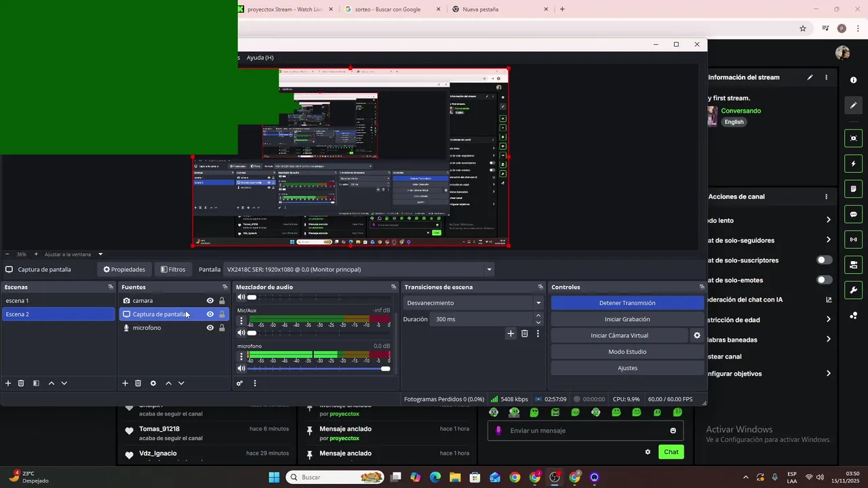Open wrench tools icon in Twitch sidebar
This screenshot has height=488, width=868.
point(853,290)
